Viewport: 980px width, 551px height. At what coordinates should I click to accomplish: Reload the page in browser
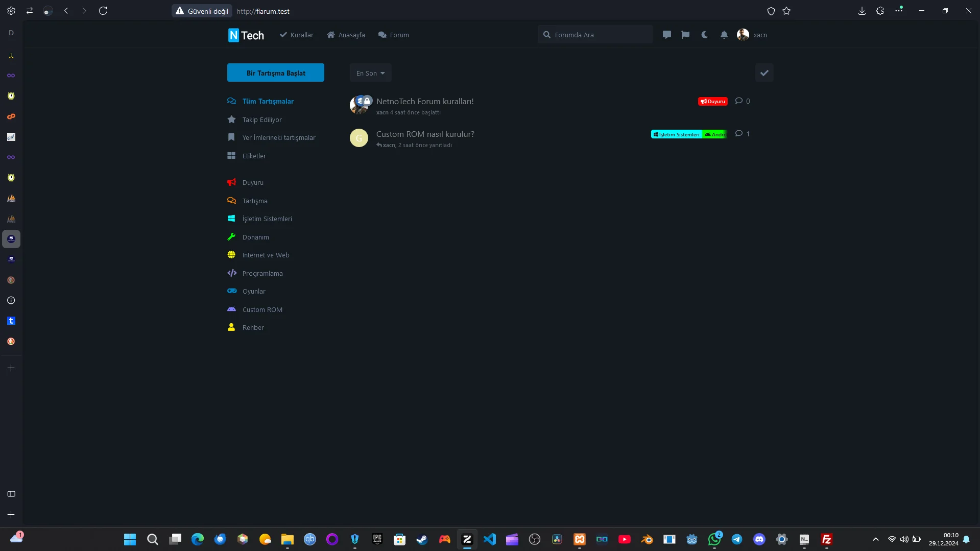[x=103, y=11]
